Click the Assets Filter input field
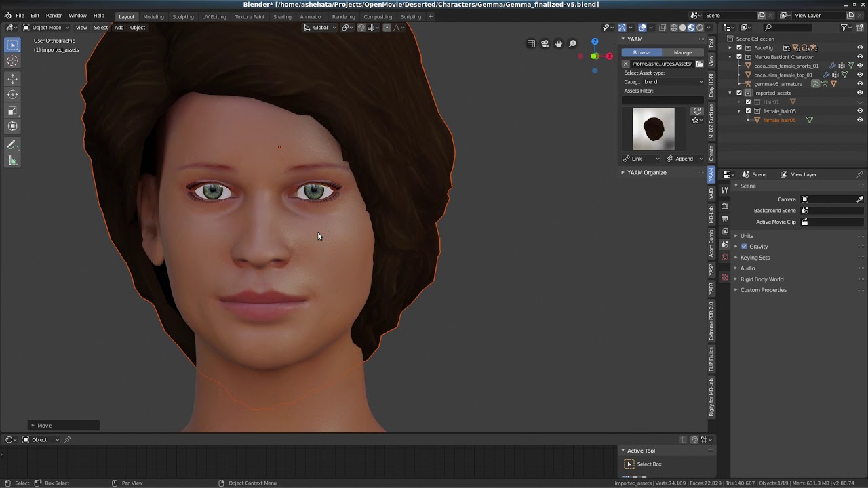This screenshot has width=868, height=488. 663,100
